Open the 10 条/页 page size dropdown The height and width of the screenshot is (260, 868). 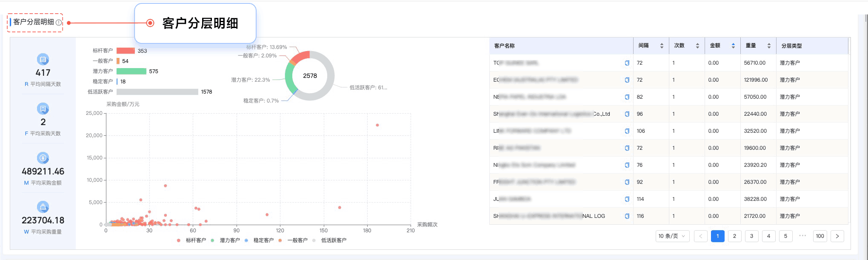[672, 236]
